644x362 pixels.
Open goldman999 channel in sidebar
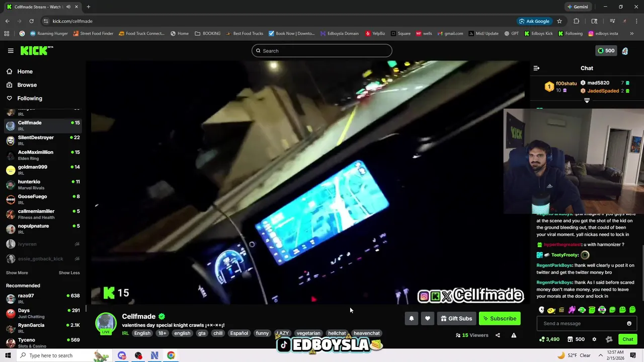tap(43, 169)
